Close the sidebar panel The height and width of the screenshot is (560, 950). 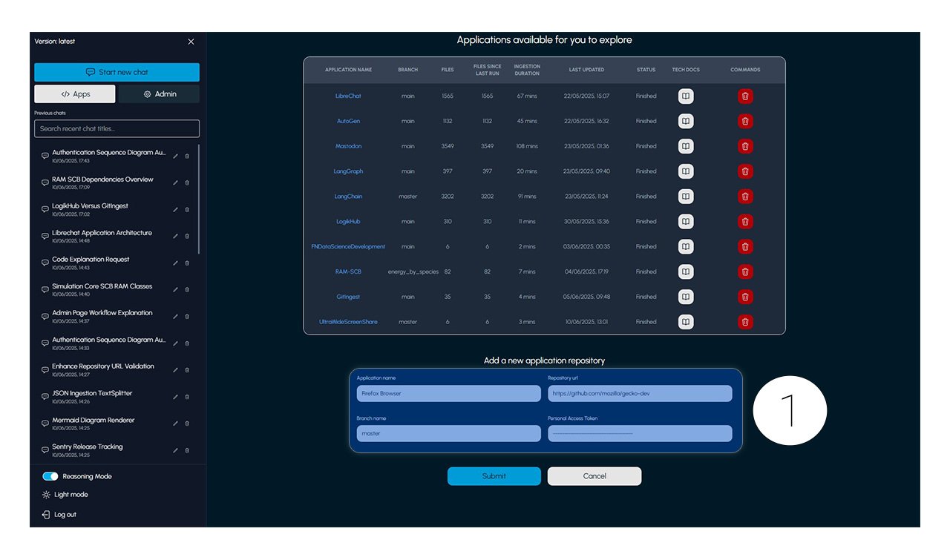(x=191, y=42)
